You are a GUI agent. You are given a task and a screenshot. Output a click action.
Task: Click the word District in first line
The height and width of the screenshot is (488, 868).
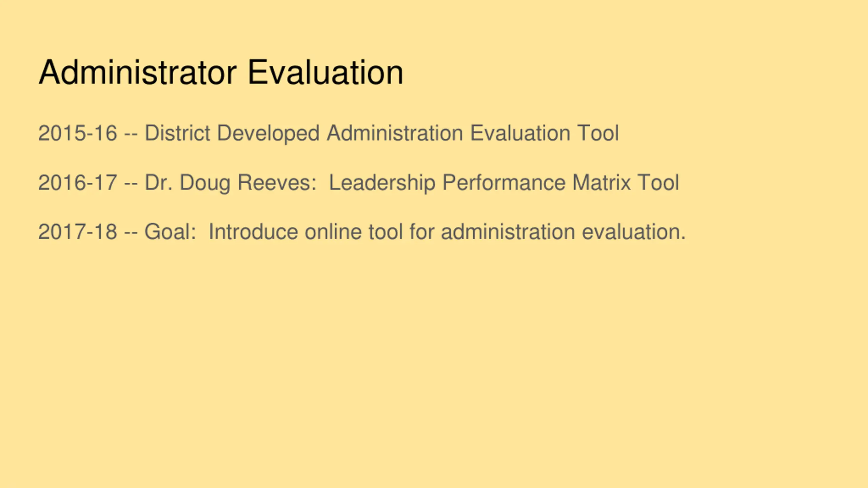[x=178, y=133]
